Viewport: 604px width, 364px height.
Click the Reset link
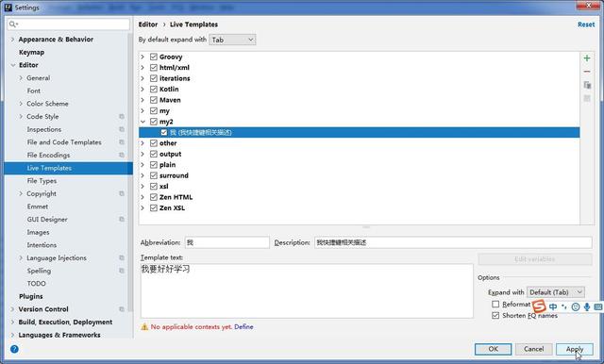tap(586, 25)
